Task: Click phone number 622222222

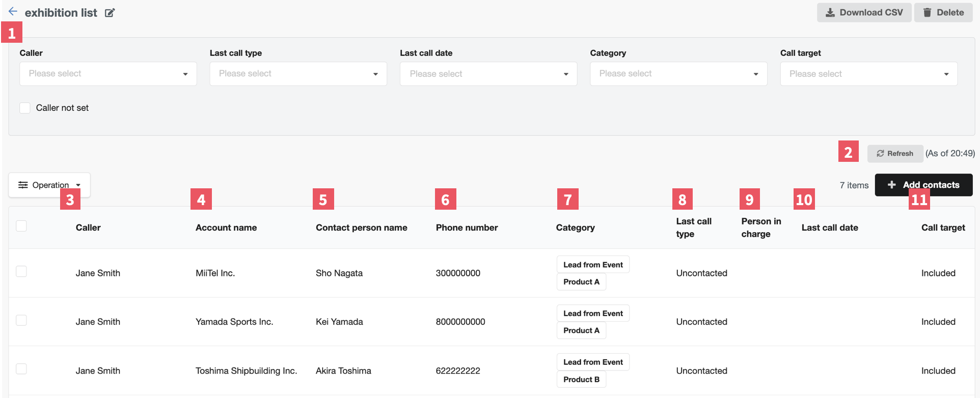Action: click(x=458, y=371)
